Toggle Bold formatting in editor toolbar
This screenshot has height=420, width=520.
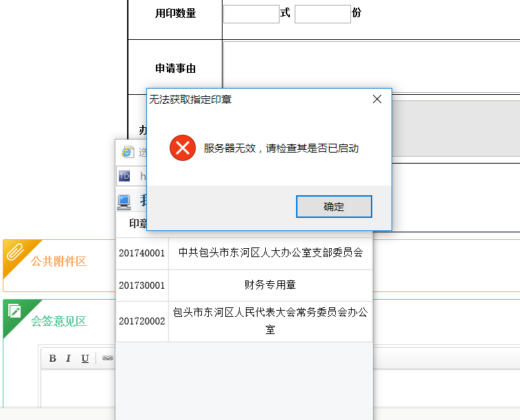[x=52, y=358]
